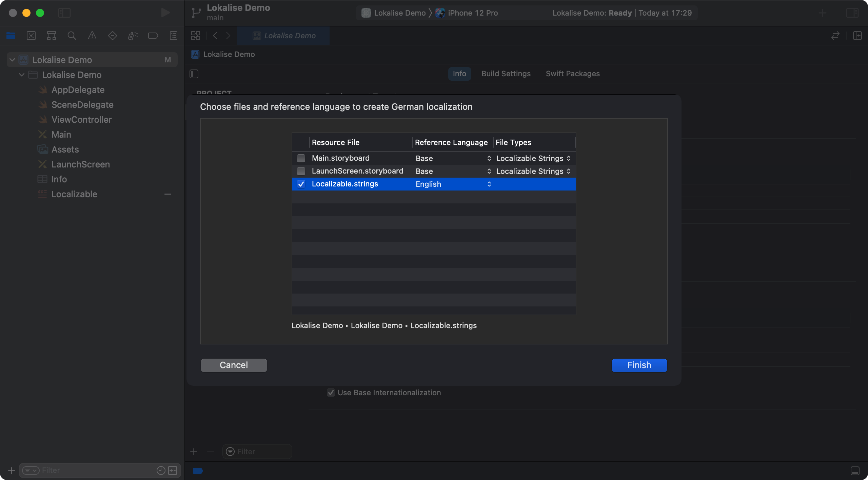The height and width of the screenshot is (480, 868).
Task: Toggle the project targets list sidebar icon
Action: point(194,74)
